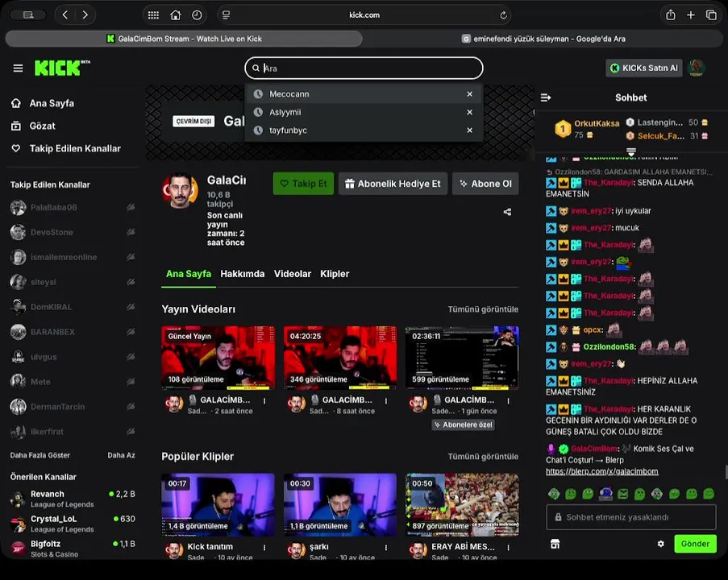Screen dimensions: 728x580
Task: Click the Abone Ol button
Action: tap(485, 184)
